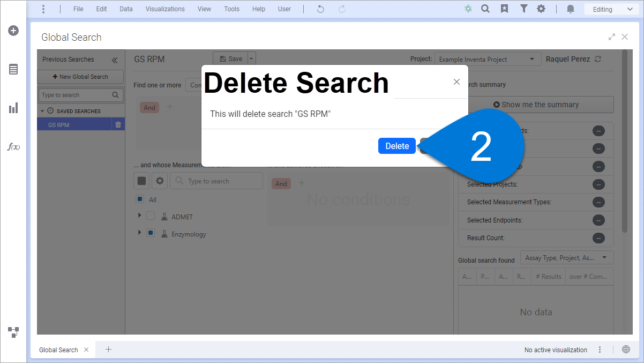Collapse the SAVED SEARCHES group

(x=42, y=111)
